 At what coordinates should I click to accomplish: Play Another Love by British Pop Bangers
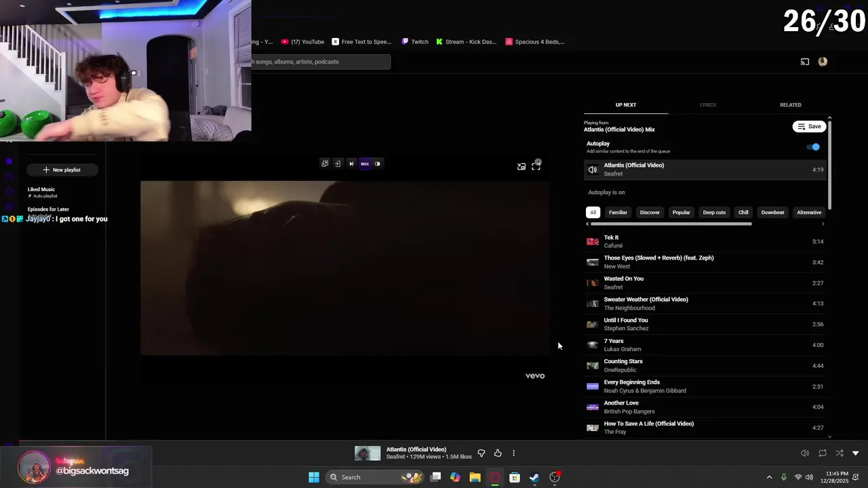click(x=705, y=407)
